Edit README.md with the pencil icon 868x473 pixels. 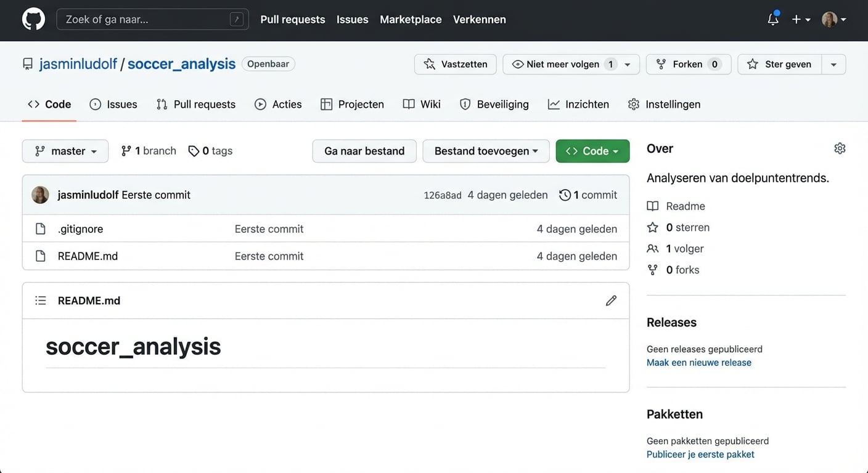[611, 301]
